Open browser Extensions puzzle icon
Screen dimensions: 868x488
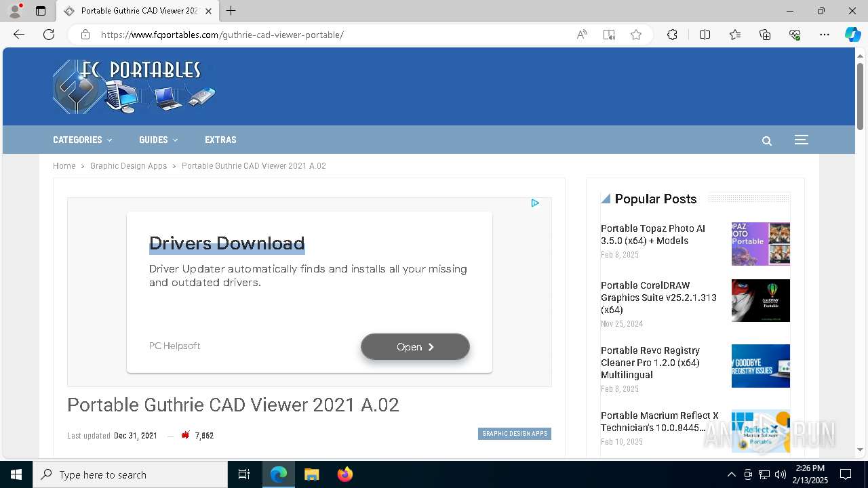(672, 35)
